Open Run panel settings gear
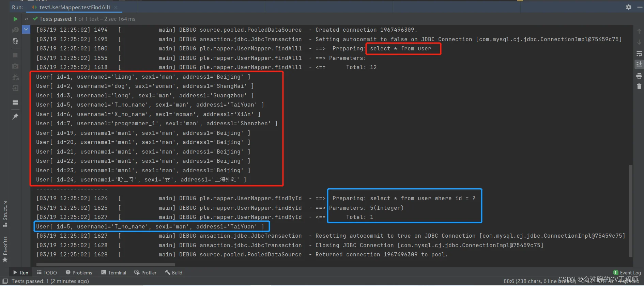 (x=629, y=7)
